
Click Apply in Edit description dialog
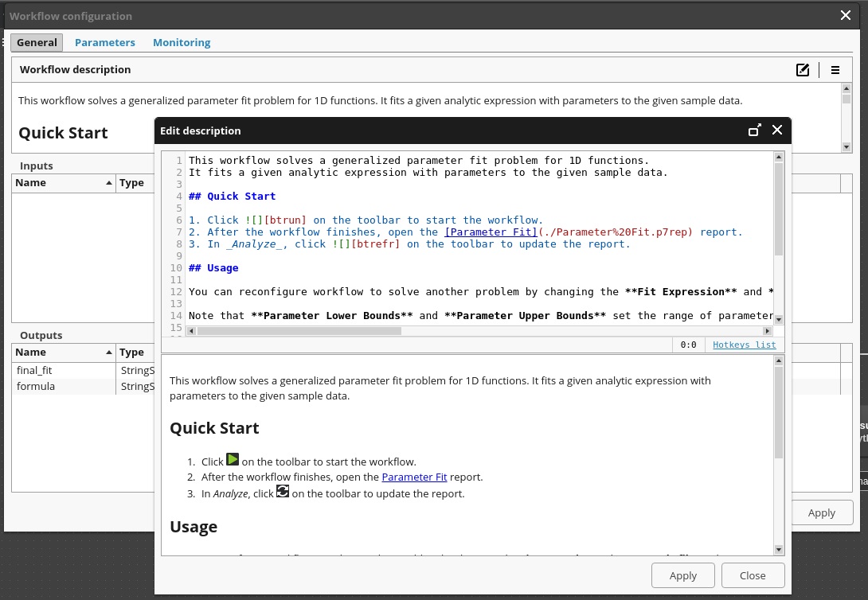(x=683, y=575)
